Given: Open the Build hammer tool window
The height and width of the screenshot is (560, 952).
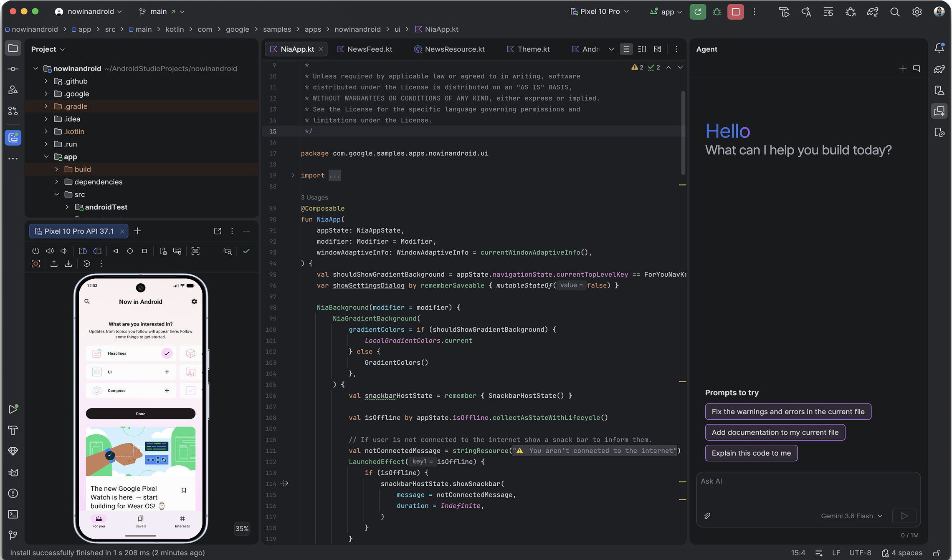Looking at the screenshot, I should pos(13,430).
